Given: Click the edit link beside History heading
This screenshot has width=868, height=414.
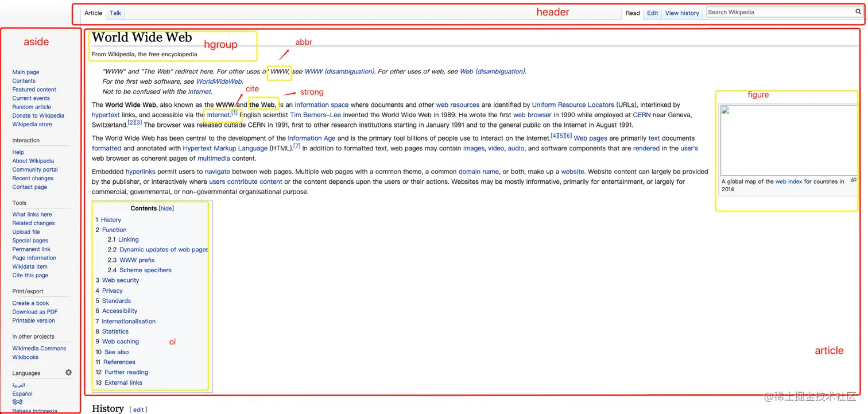Looking at the screenshot, I should (x=138, y=409).
